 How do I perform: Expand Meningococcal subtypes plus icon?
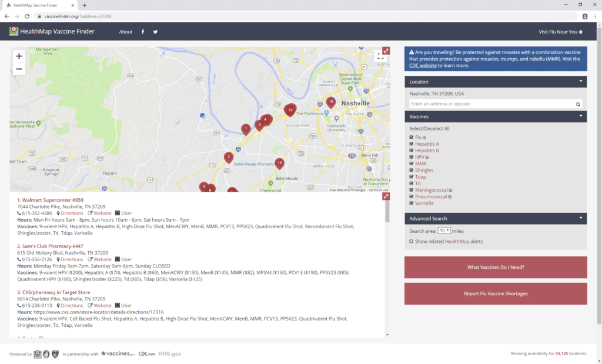click(x=451, y=190)
